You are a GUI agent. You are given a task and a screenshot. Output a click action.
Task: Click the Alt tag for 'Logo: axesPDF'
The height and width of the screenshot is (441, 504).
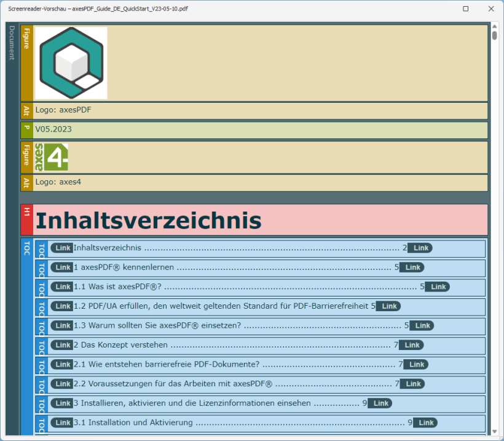coord(27,111)
